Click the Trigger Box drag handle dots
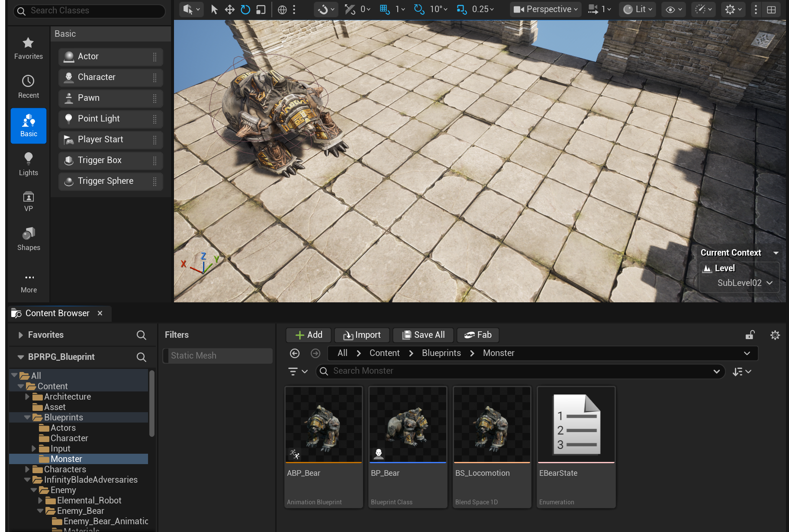 tap(155, 160)
